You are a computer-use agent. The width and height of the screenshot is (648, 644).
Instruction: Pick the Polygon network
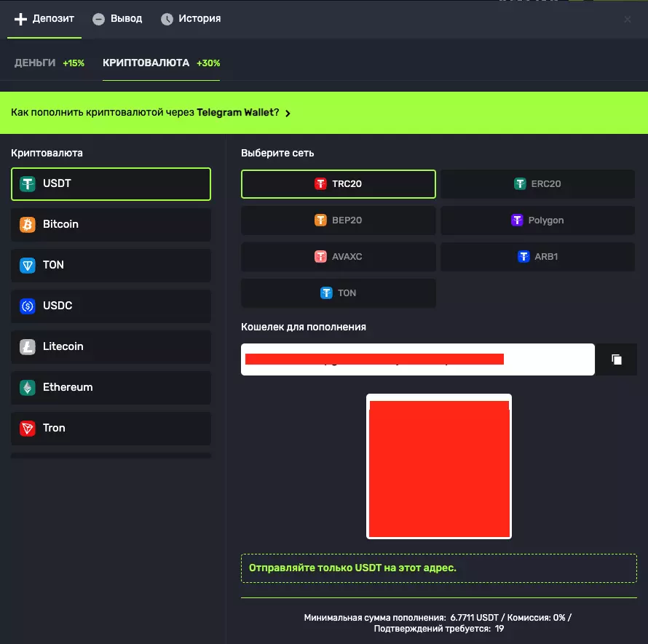[x=537, y=220]
